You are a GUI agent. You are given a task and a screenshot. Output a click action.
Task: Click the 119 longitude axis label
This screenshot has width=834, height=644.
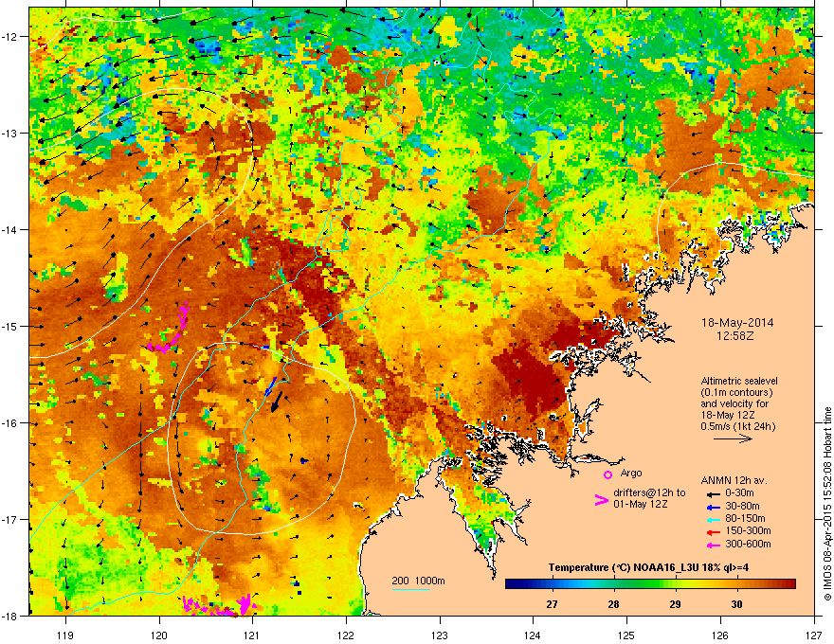65,635
